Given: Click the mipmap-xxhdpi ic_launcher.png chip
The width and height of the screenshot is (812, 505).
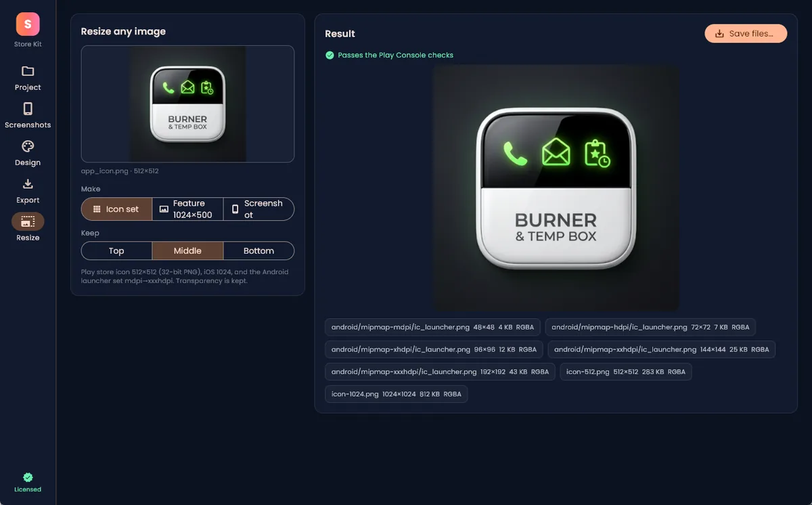Looking at the screenshot, I should tap(661, 349).
